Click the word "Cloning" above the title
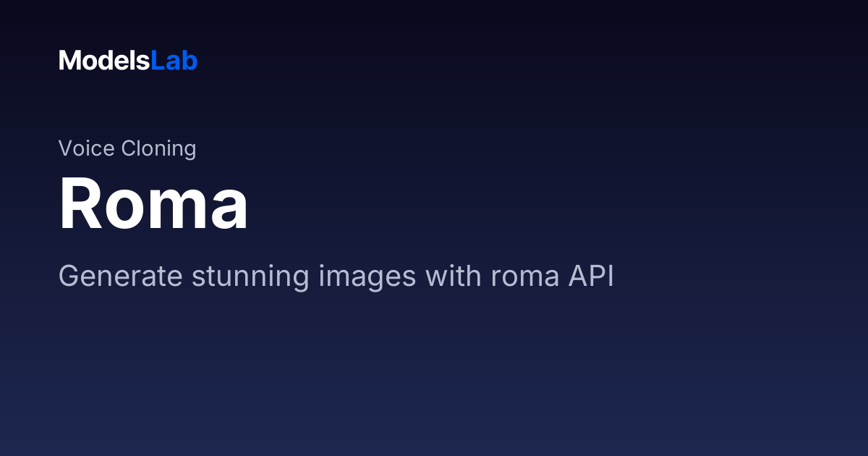The height and width of the screenshot is (456, 868). [158, 148]
